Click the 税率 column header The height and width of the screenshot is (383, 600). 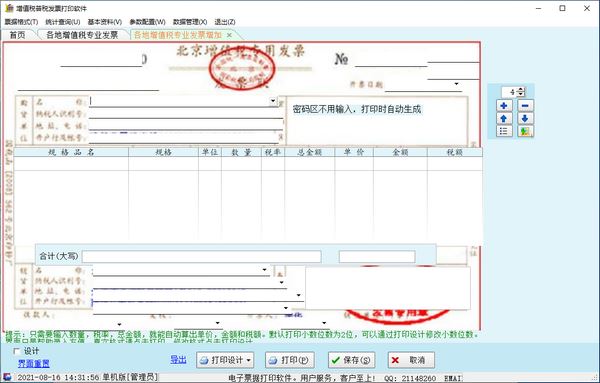click(273, 152)
